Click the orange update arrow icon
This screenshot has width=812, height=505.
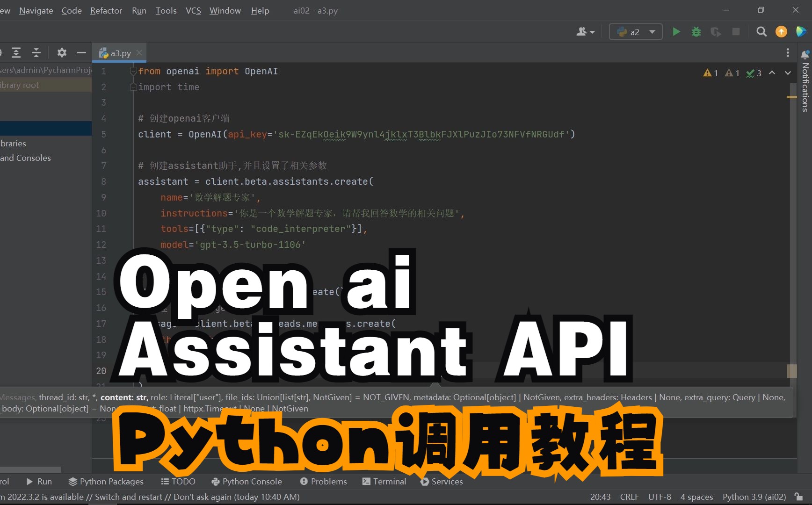pos(781,32)
